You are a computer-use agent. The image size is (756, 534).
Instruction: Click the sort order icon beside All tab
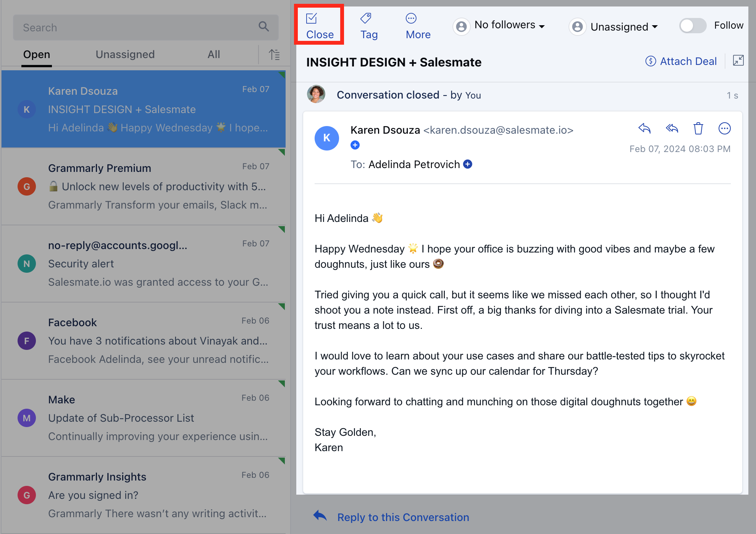[274, 55]
